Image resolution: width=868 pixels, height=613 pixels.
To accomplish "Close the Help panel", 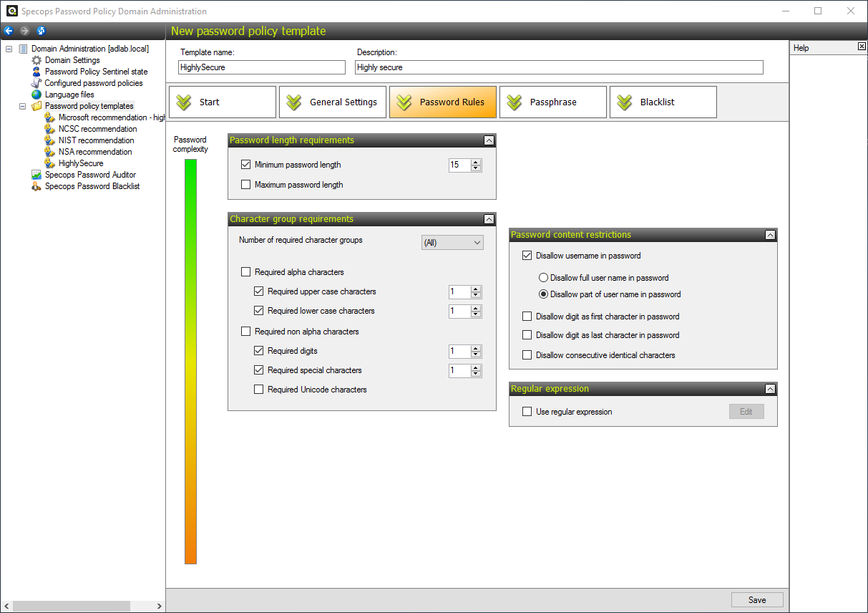I will (x=862, y=47).
